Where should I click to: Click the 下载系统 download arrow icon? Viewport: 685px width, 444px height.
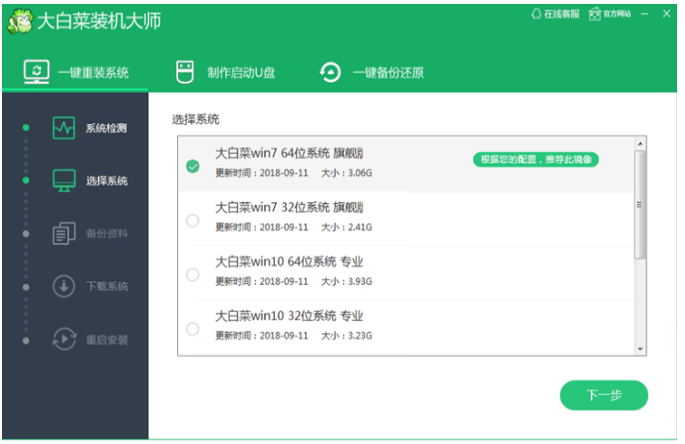[x=64, y=286]
